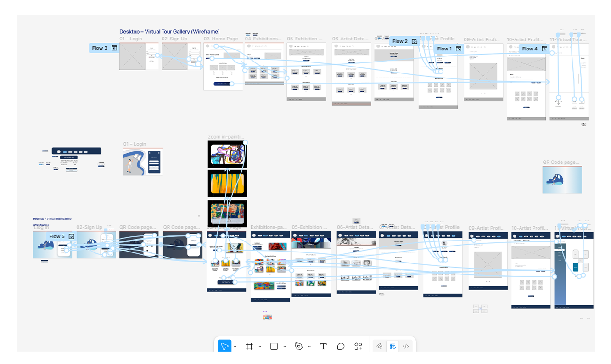Select the '03-Home Page' wireframe frame title
Image resolution: width=611 pixels, height=364 pixels.
tap(221, 39)
